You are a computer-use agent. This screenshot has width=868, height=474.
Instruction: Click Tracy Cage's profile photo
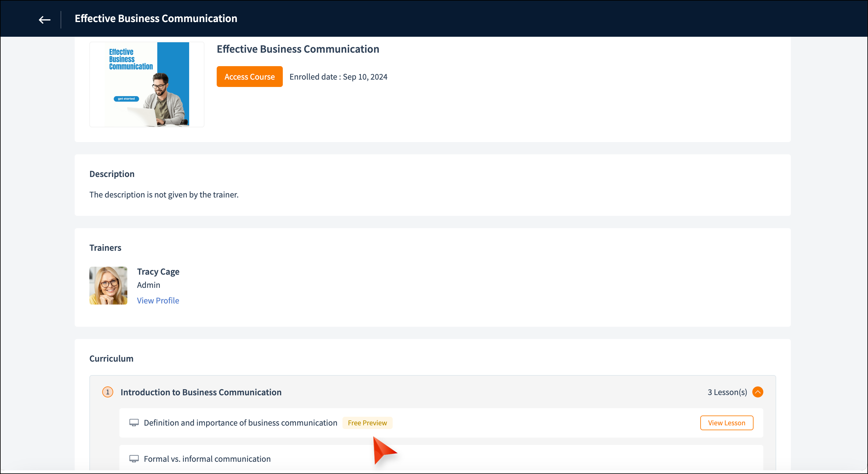point(108,286)
